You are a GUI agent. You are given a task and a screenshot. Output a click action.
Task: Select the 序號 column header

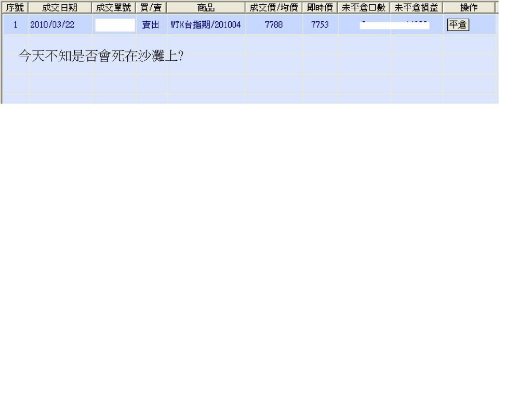pyautogui.click(x=15, y=7)
